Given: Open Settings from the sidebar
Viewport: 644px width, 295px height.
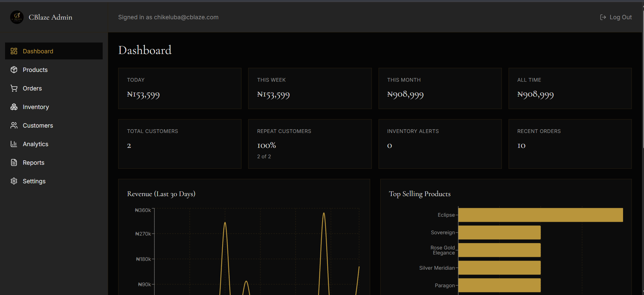Looking at the screenshot, I should click(x=54, y=181).
